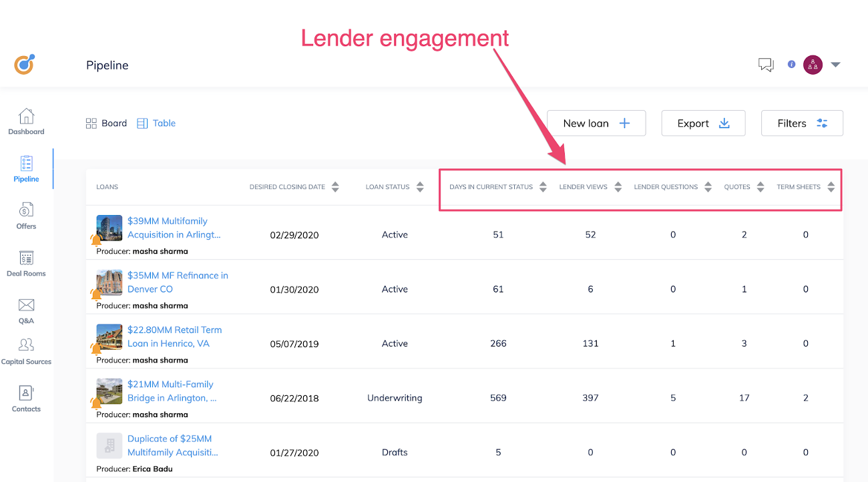Click the New loan button
Image resolution: width=868 pixels, height=482 pixels.
[596, 124]
